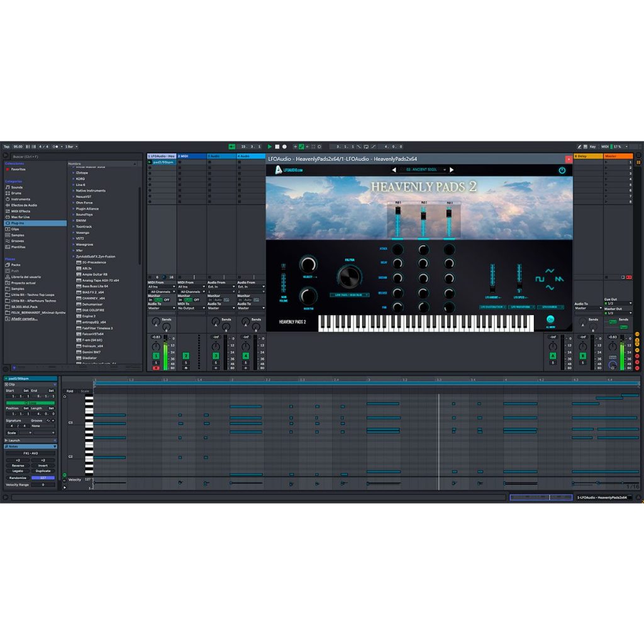The width and height of the screenshot is (644, 644).
Task: Select the sawtooth LFO waveform icon
Action: (559, 279)
